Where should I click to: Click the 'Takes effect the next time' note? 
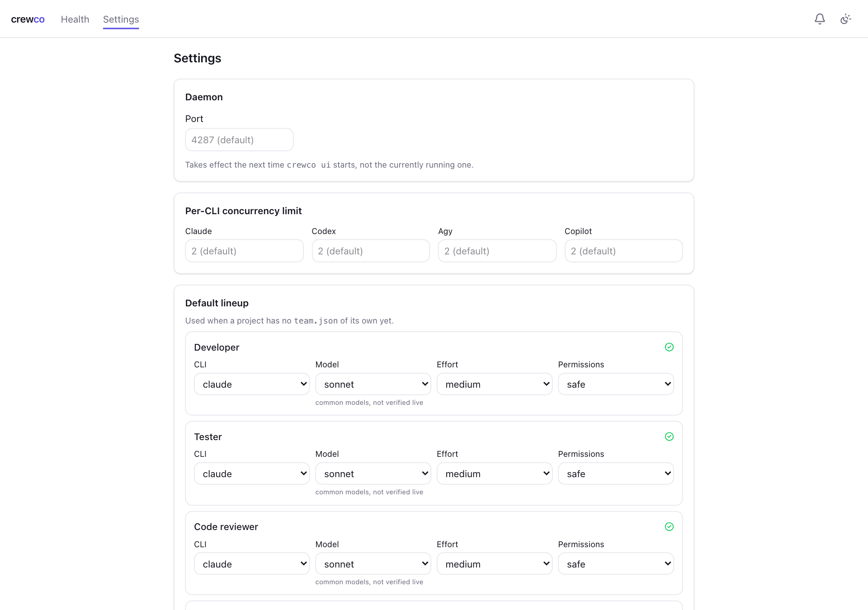tap(329, 165)
